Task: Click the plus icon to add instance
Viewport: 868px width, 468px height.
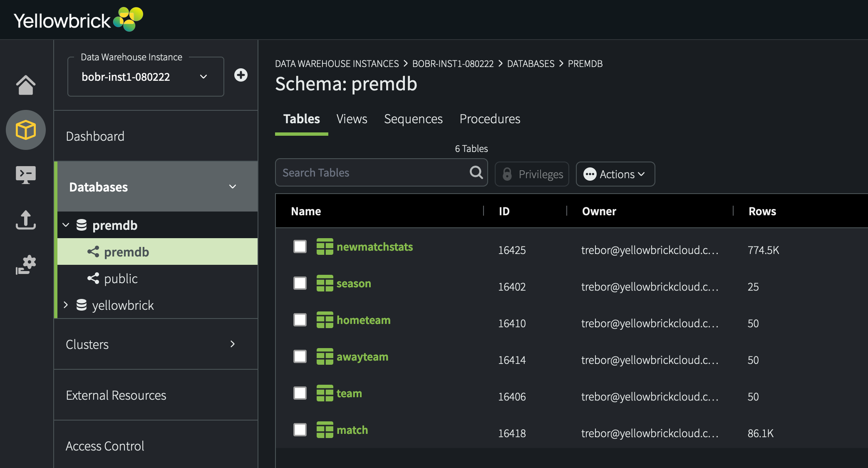Action: pos(241,75)
